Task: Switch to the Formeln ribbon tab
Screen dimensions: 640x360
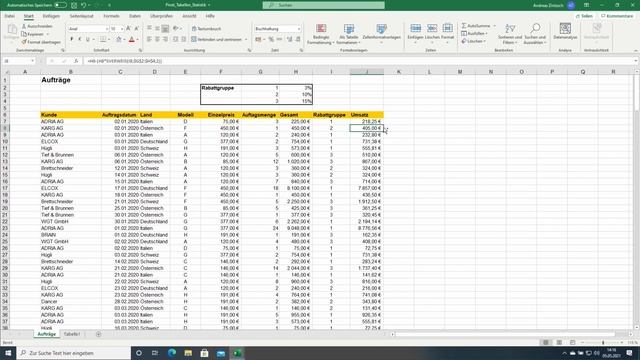Action: (111, 16)
